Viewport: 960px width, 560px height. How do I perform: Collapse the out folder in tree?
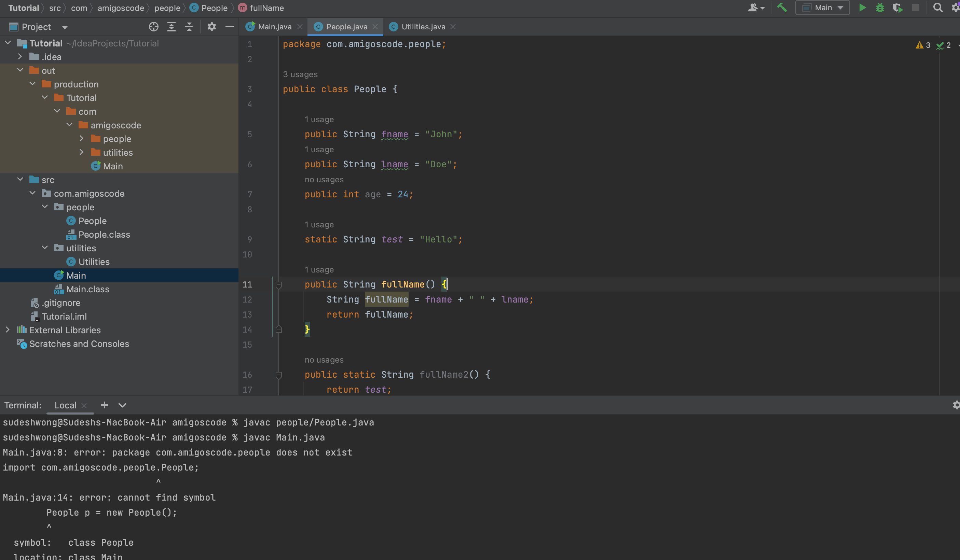click(x=20, y=70)
